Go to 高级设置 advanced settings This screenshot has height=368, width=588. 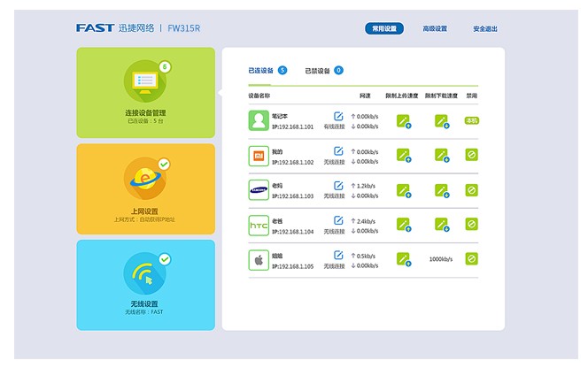pos(435,28)
